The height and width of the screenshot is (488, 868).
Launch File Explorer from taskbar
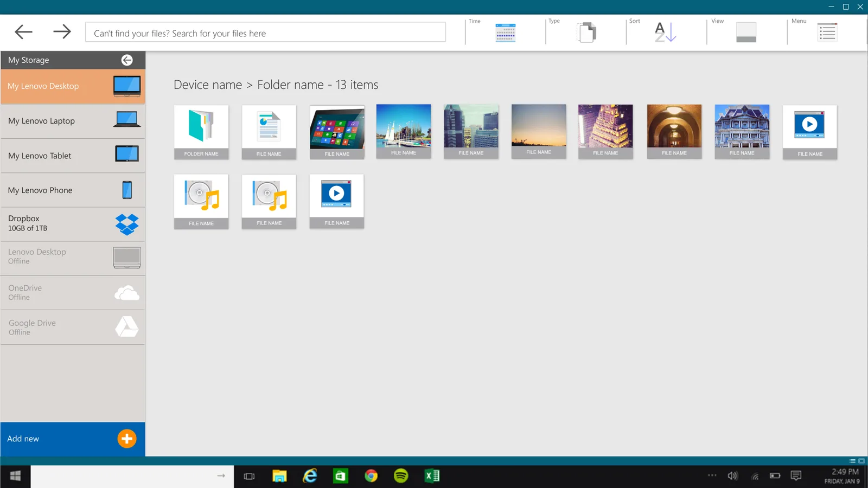[x=279, y=476]
